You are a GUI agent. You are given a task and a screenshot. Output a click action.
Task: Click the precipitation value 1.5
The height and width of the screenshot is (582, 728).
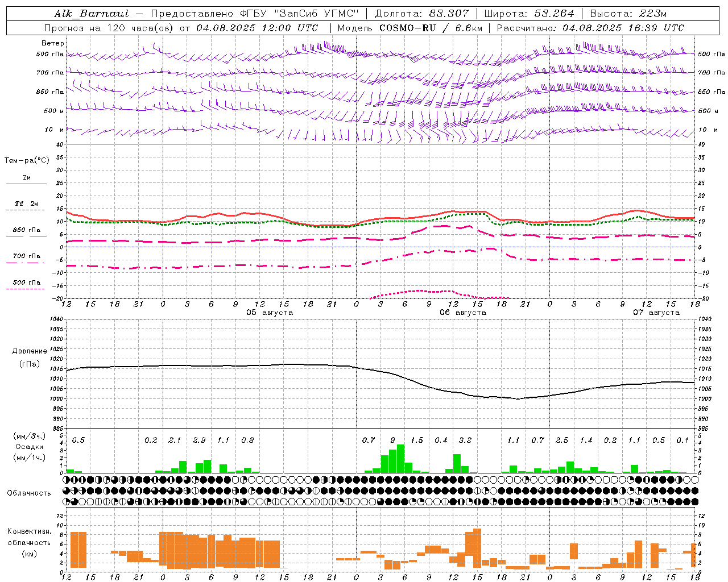click(417, 440)
